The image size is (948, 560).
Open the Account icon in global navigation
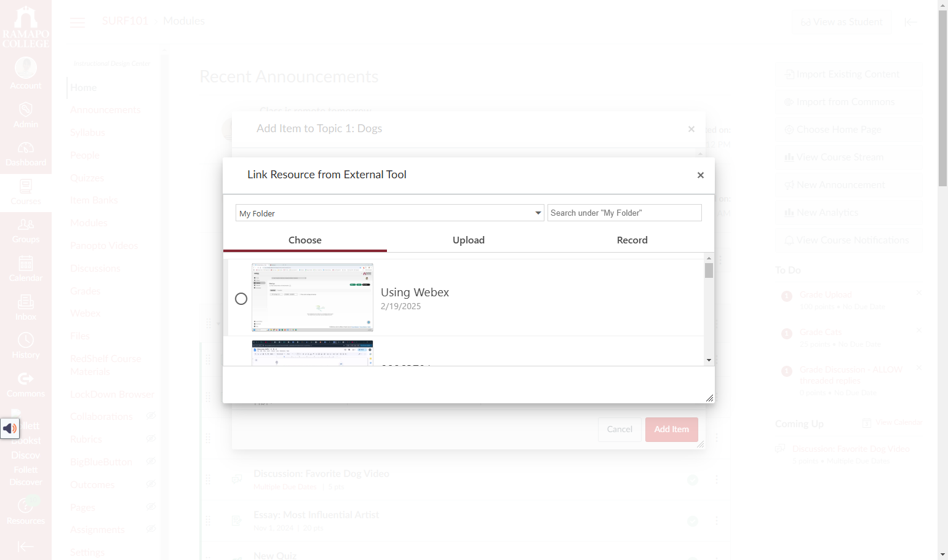tap(26, 73)
